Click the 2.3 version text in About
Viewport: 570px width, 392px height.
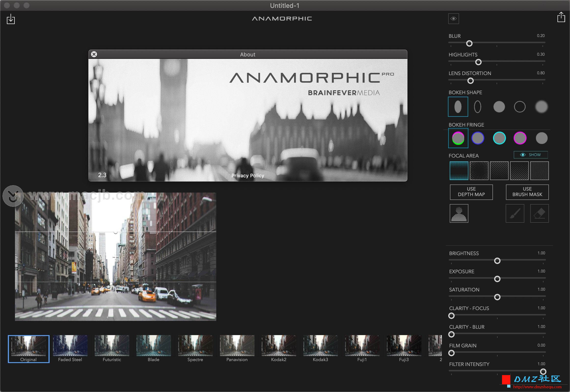102,175
